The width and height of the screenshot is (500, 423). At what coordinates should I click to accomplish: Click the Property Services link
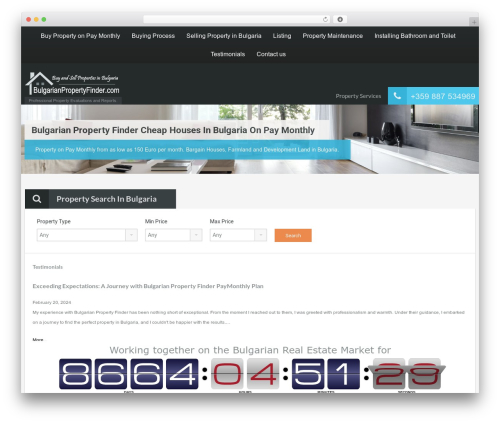(x=358, y=96)
